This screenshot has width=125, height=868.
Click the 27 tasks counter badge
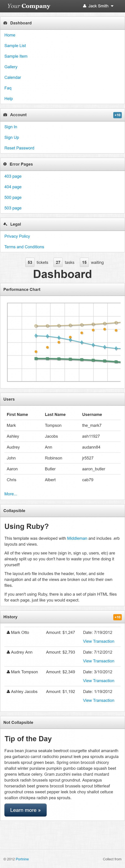coord(58,263)
